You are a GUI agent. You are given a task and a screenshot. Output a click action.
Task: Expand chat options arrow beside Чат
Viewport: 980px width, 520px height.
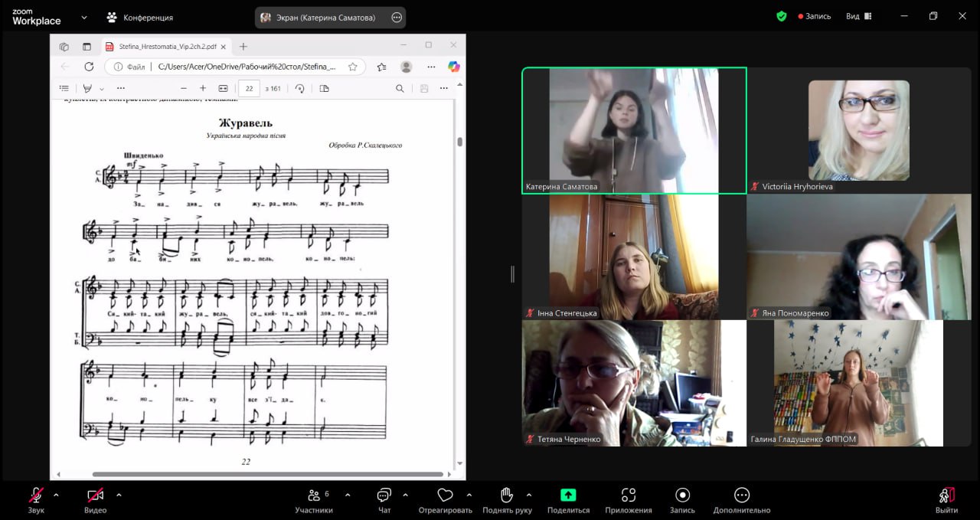click(405, 495)
